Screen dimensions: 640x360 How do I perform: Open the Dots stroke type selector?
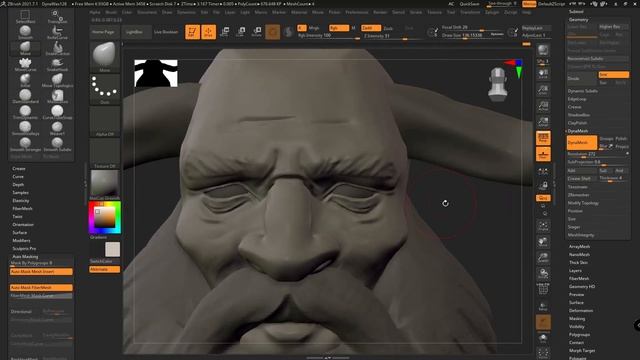click(x=104, y=89)
